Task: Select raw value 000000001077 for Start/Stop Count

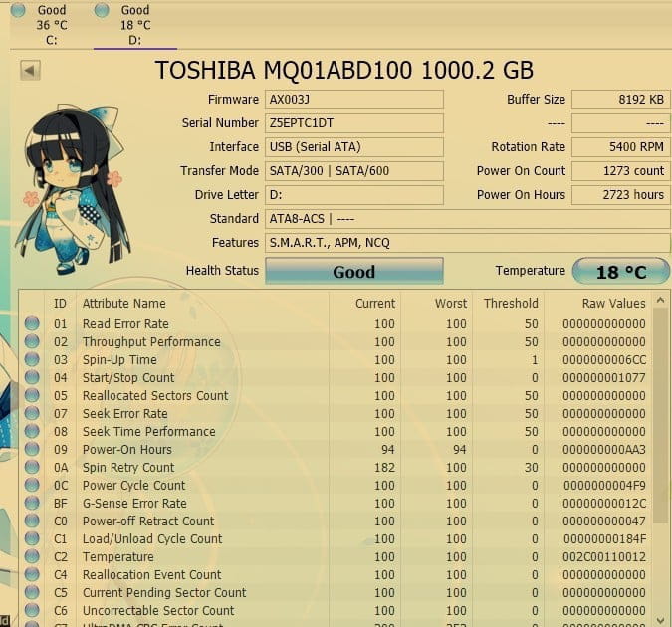Action: (x=604, y=378)
